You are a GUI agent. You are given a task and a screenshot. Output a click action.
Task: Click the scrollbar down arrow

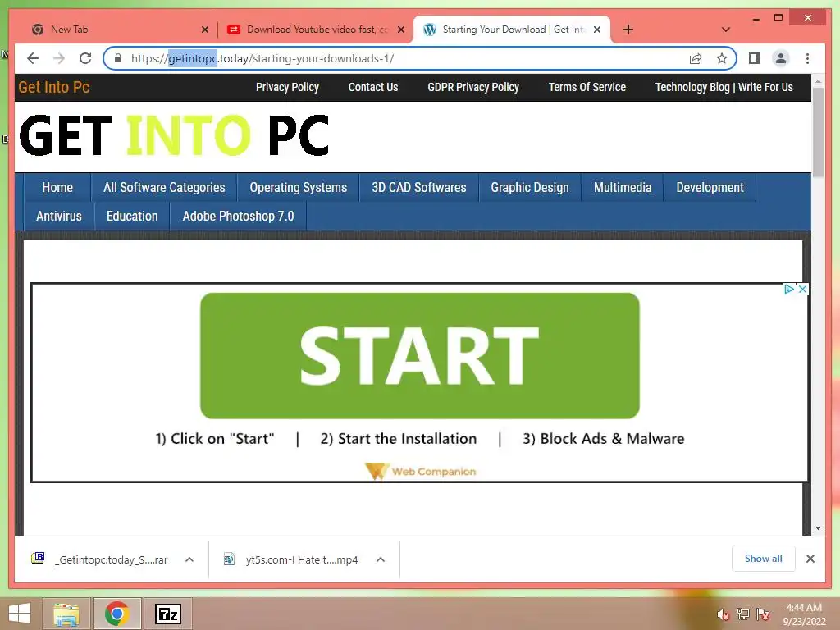click(x=818, y=528)
